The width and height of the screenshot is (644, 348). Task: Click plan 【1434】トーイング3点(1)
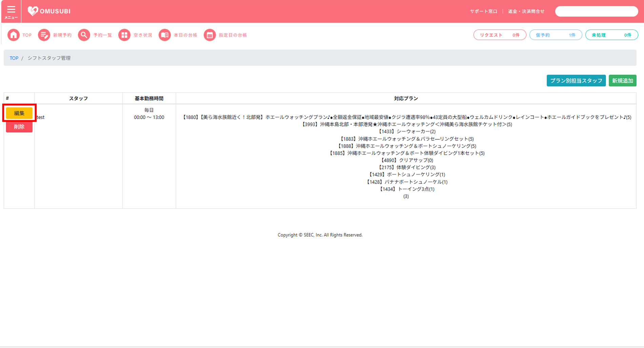click(x=406, y=189)
